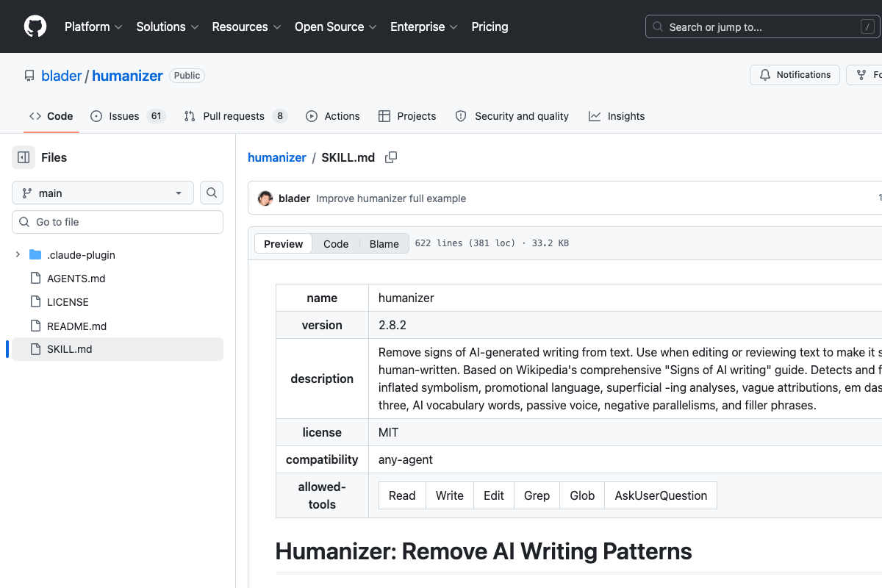This screenshot has height=588, width=882.
Task: Open the Pull requests tab
Action: coord(235,116)
